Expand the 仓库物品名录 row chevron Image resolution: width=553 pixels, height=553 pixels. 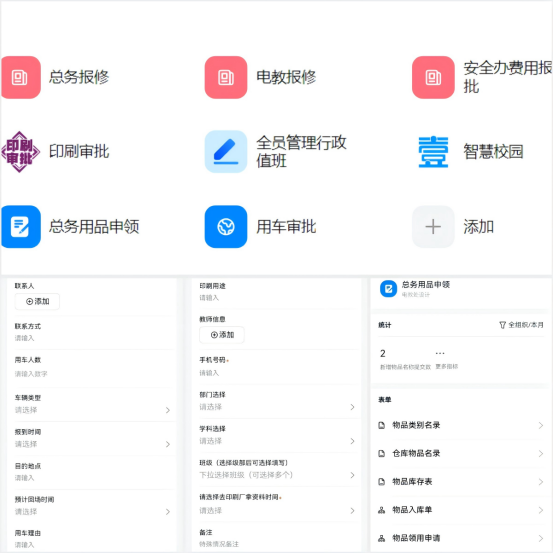(541, 454)
